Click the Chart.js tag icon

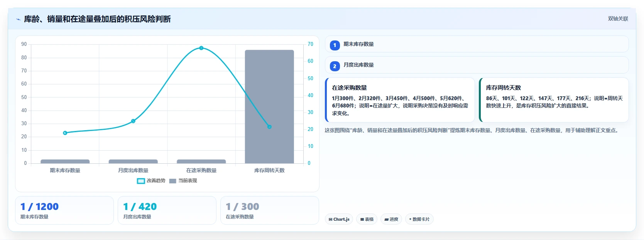[x=330, y=220]
